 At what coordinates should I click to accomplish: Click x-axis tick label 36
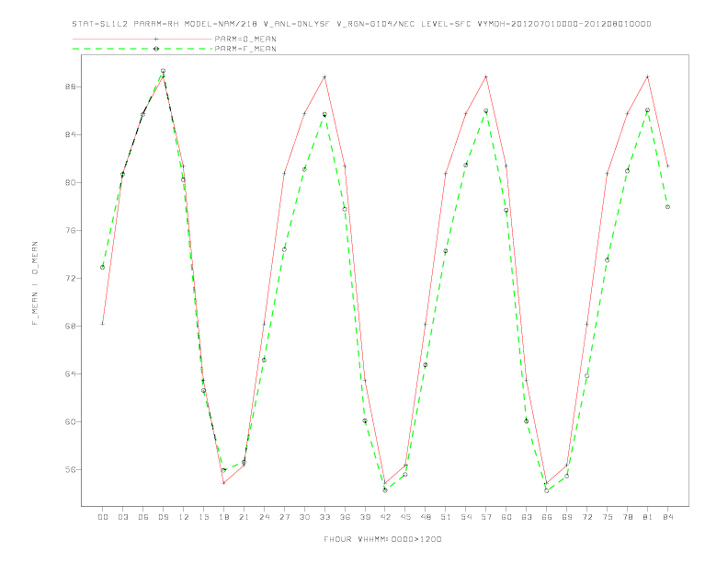pyautogui.click(x=345, y=517)
